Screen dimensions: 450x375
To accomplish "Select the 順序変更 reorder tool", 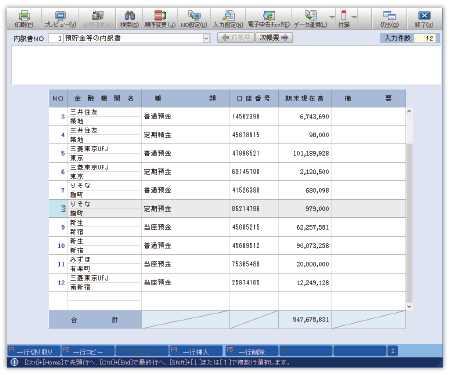I will point(160,19).
